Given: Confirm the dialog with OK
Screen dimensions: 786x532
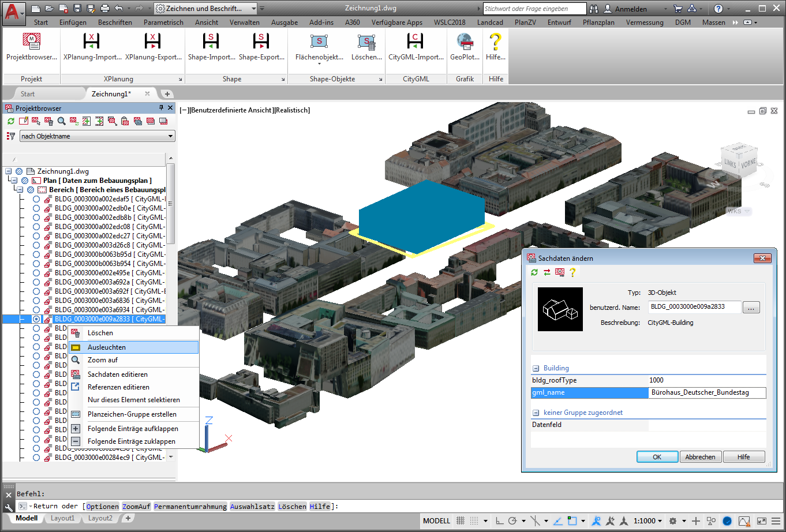Looking at the screenshot, I should (x=657, y=457).
